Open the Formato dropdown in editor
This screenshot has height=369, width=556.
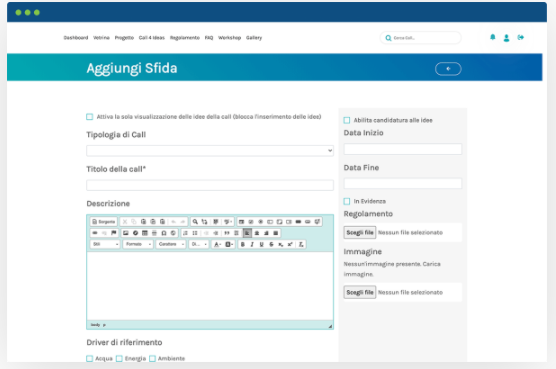tap(138, 244)
